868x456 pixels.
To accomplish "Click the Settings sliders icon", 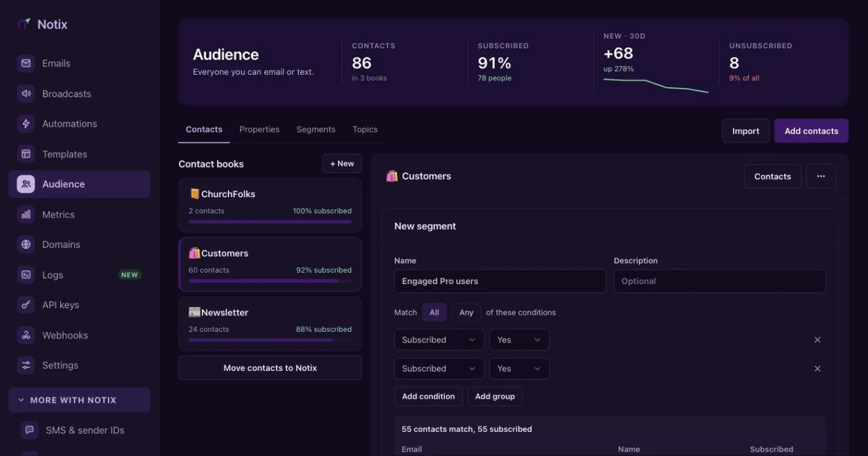I will 26,365.
